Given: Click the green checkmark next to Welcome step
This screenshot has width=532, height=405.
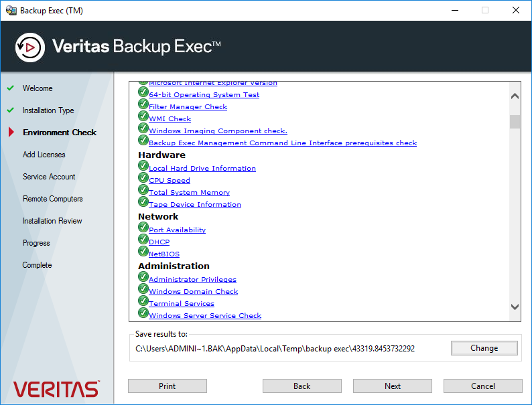Looking at the screenshot, I should [11, 88].
